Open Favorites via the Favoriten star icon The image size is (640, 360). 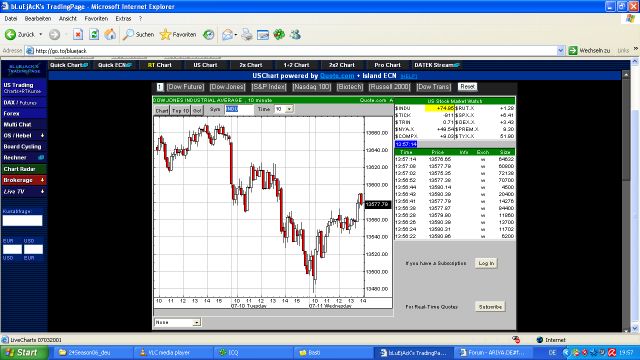[x=165, y=35]
